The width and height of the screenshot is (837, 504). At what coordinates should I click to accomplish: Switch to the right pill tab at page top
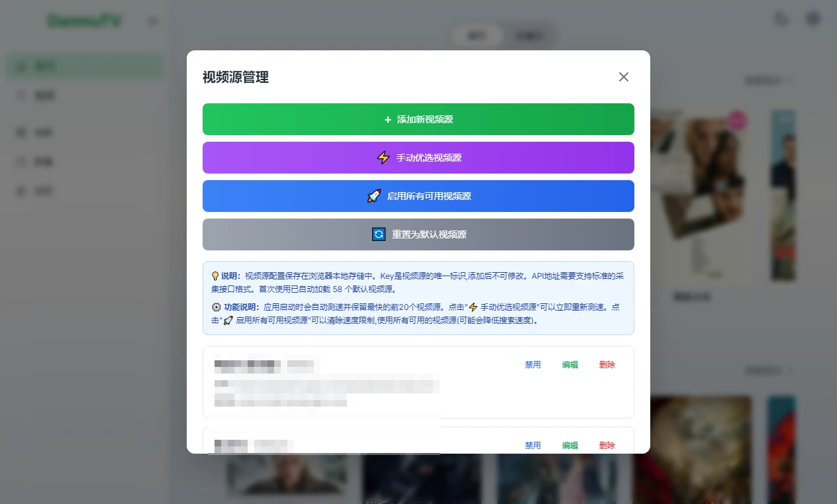pyautogui.click(x=530, y=36)
